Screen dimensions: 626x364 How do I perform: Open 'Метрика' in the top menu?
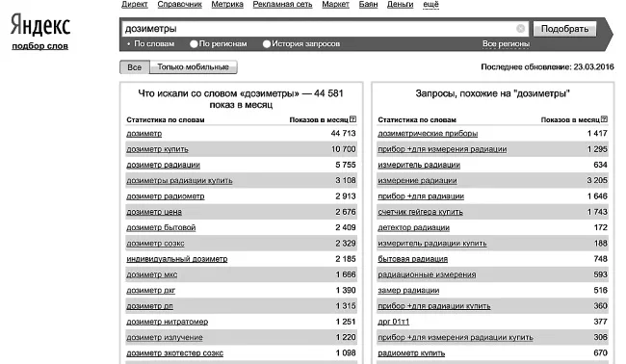[227, 5]
